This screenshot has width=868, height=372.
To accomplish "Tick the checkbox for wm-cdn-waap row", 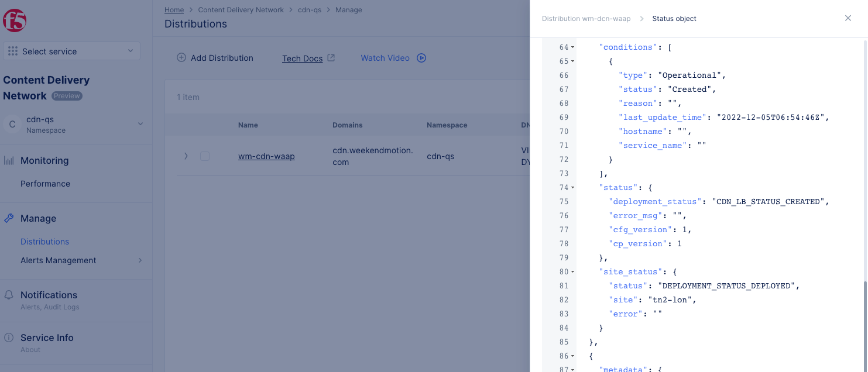I will (205, 156).
